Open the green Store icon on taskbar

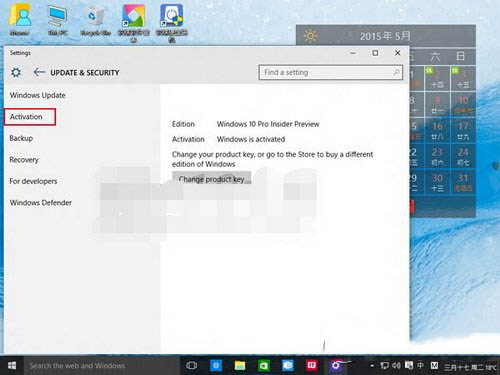pyautogui.click(x=264, y=365)
